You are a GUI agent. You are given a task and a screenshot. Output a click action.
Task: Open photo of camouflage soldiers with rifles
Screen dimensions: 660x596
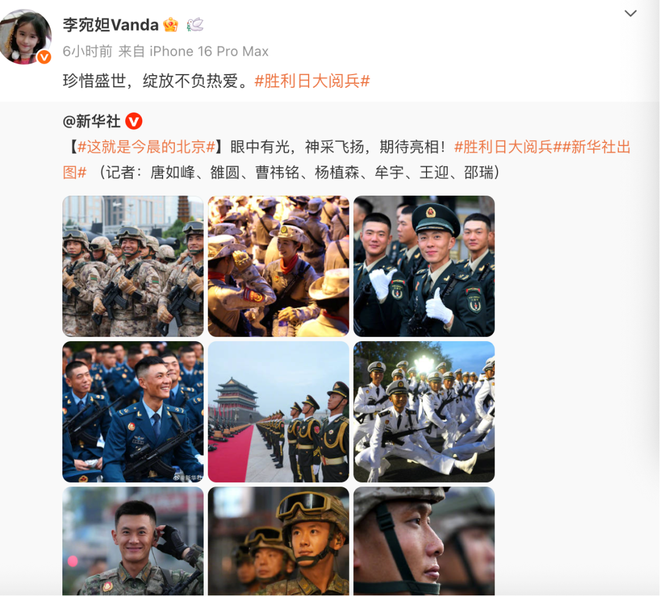click(133, 266)
